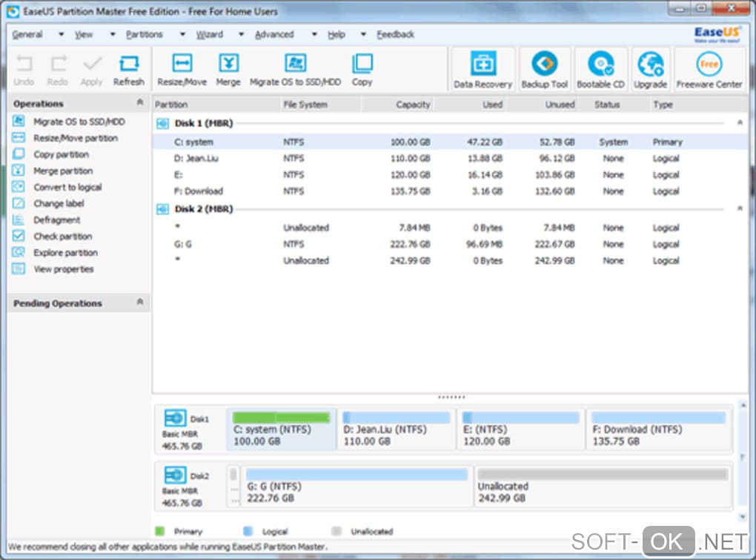
Task: Sort by the Partition column header
Action: (x=216, y=104)
